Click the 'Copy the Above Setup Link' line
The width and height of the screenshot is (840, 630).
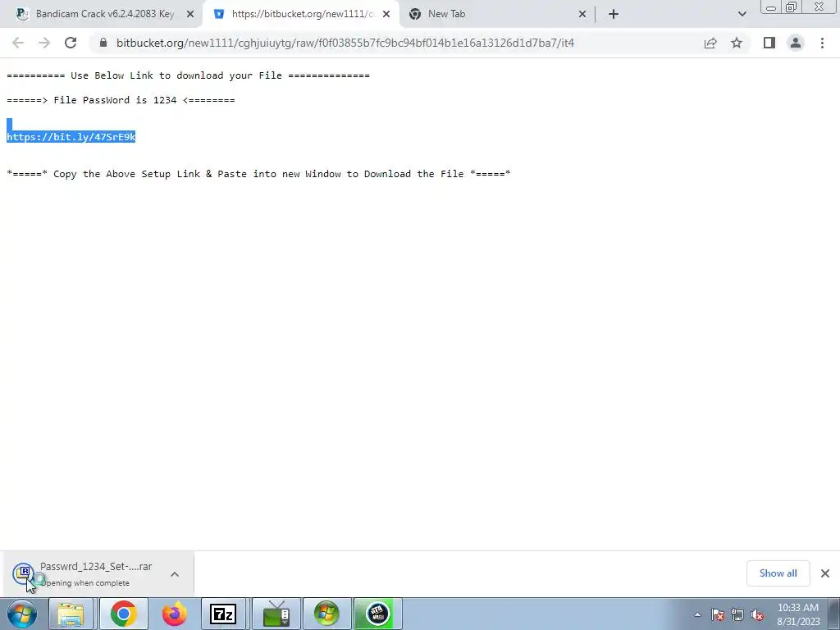click(x=258, y=174)
